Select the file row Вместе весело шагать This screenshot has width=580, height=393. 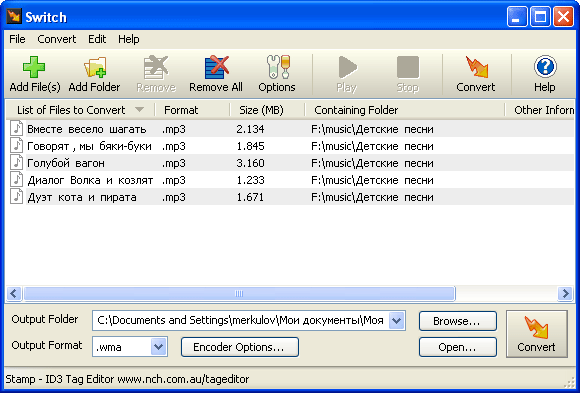click(x=290, y=129)
